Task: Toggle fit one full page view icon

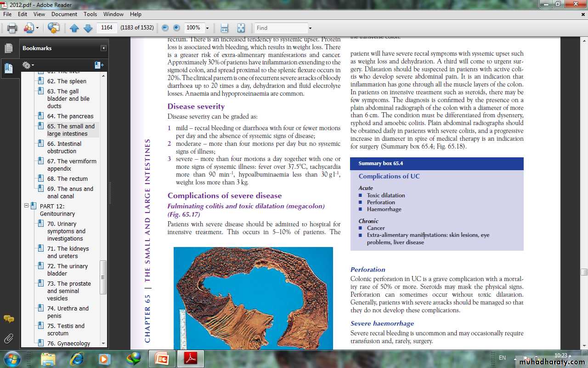Action: [241, 28]
